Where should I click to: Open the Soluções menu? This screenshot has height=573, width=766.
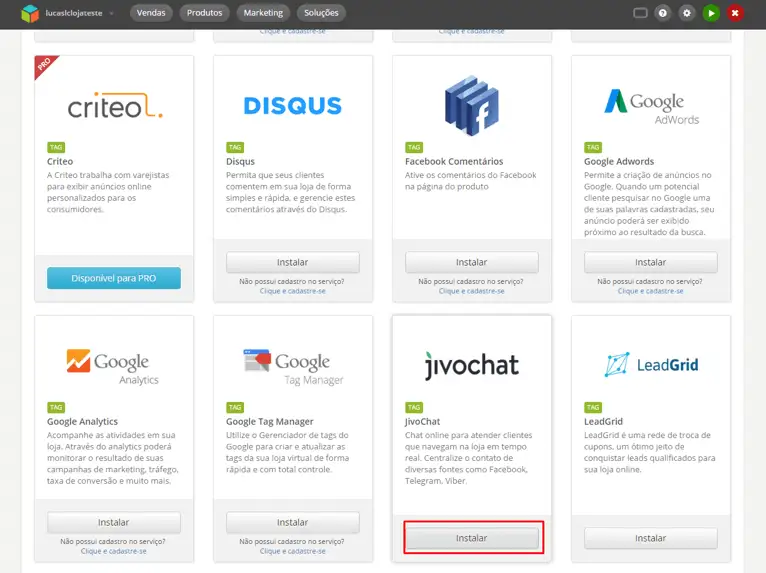321,13
